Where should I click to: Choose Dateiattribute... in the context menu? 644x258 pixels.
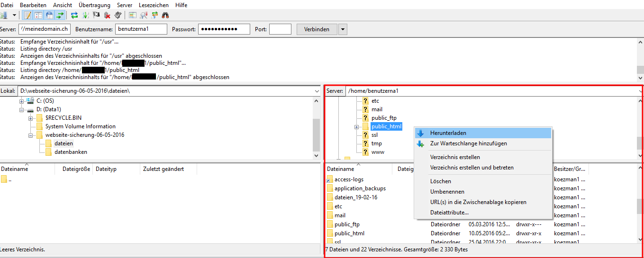click(449, 213)
